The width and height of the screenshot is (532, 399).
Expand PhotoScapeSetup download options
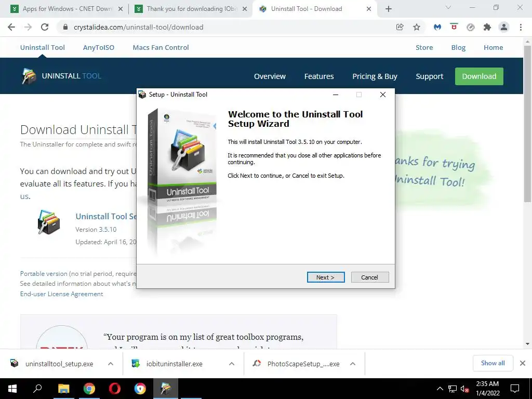[x=353, y=364]
